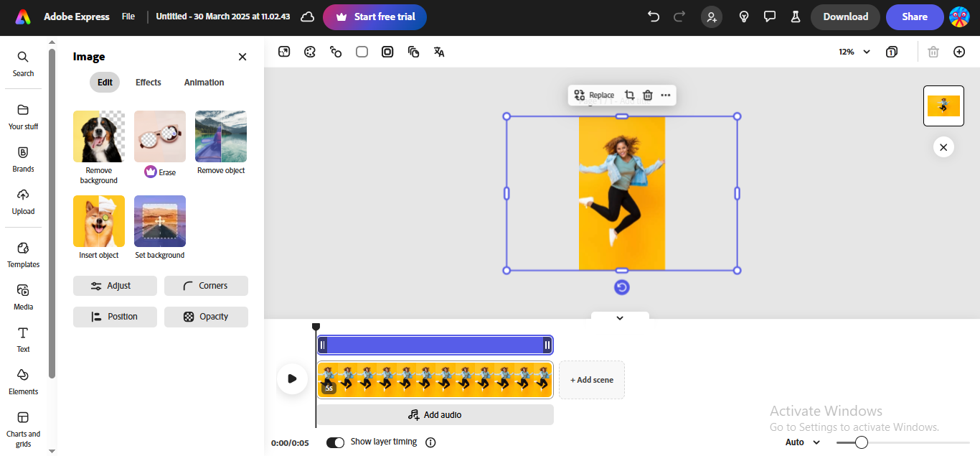Viewport: 980px width, 456px height.
Task: Open the Resize tool in the toolbar
Action: pos(284,51)
